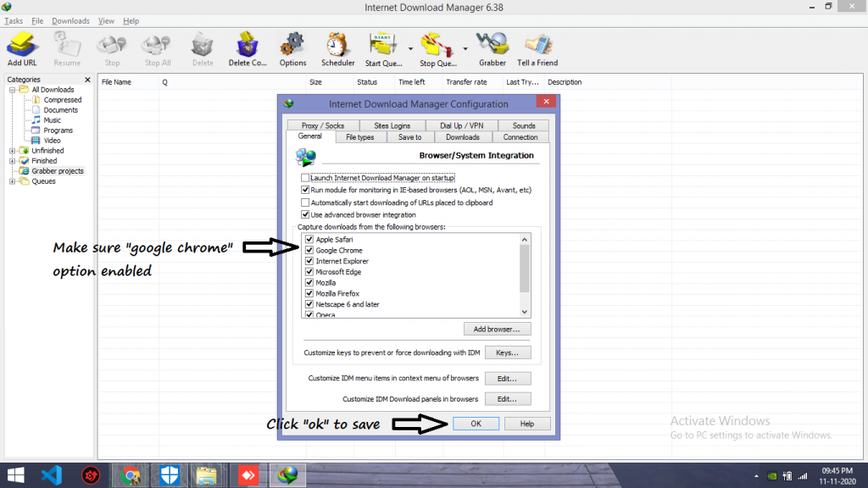Open the Tasks menu

tap(14, 21)
